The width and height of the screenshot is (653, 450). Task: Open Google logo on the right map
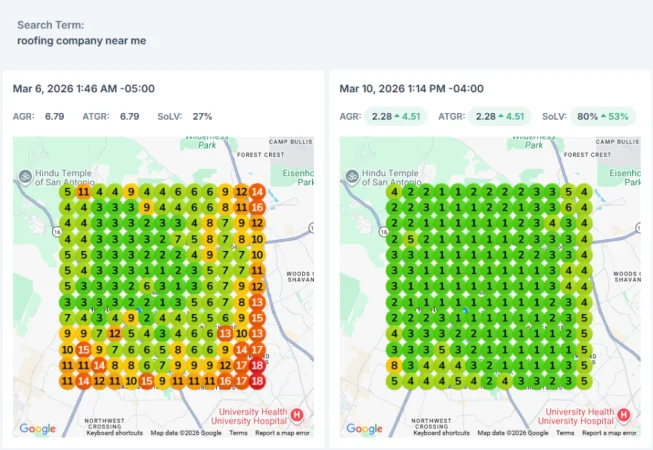(364, 428)
